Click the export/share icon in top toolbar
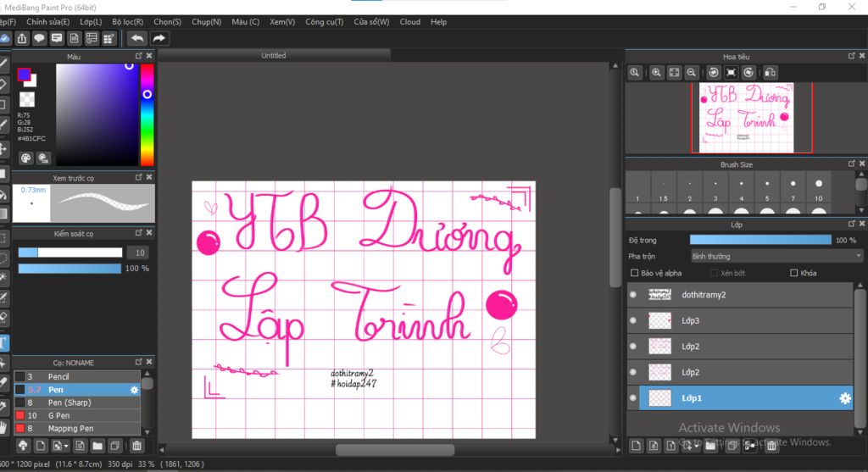Viewport: 868px width, 472px height. pyautogui.click(x=21, y=38)
